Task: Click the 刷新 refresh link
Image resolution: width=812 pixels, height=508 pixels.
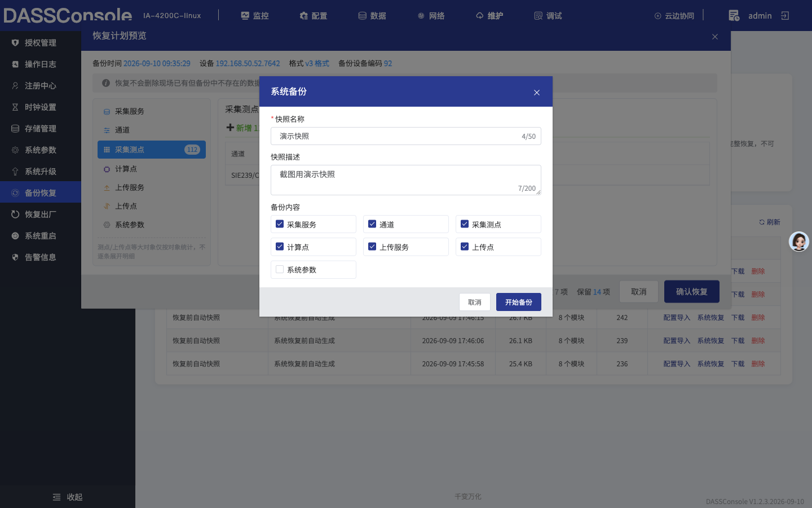Action: coord(770,222)
